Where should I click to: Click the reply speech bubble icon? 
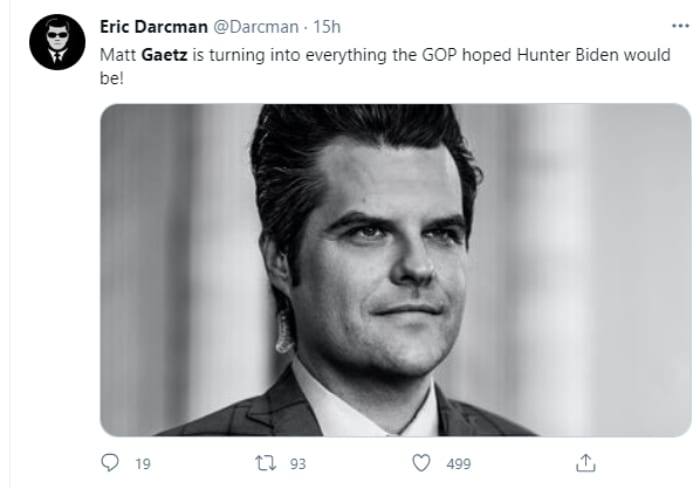coord(111,463)
